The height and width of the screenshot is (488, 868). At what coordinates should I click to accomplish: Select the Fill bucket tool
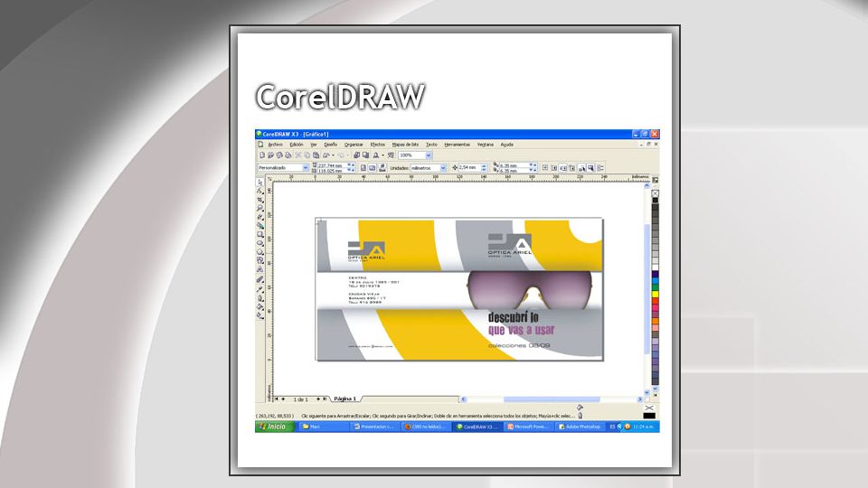click(x=259, y=305)
